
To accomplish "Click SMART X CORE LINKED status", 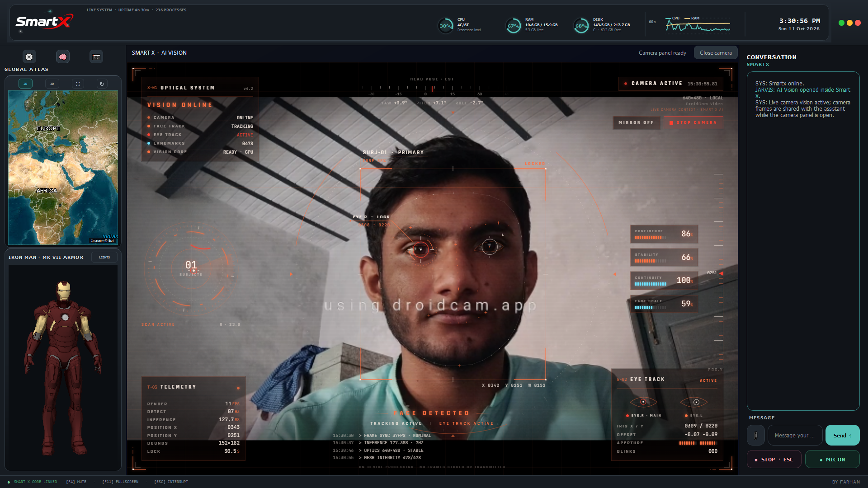I will coord(33,482).
